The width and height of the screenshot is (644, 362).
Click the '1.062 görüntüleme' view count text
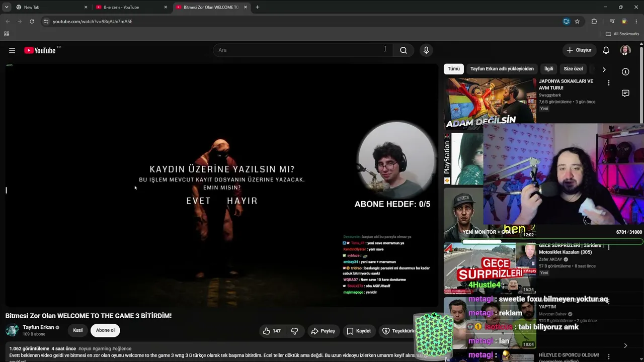(29, 348)
